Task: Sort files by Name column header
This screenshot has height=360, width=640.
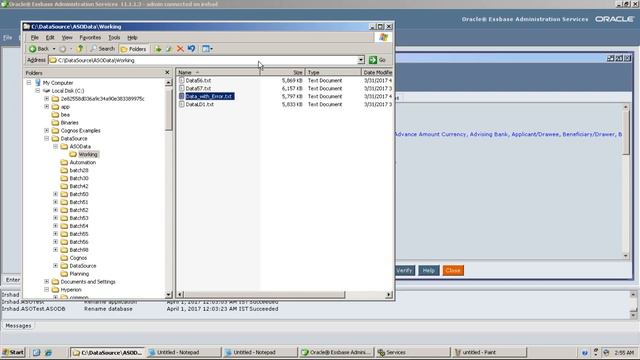Action: [x=218, y=72]
